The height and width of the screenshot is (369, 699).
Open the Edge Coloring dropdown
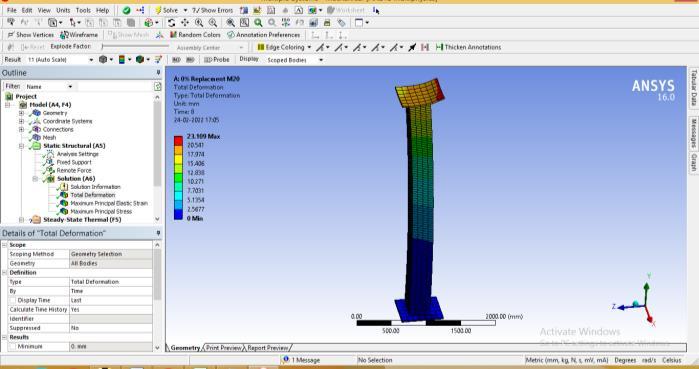point(308,47)
